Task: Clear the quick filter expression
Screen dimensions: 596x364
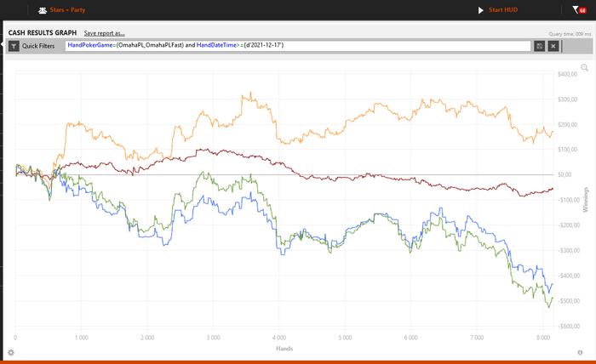Action: click(x=553, y=46)
